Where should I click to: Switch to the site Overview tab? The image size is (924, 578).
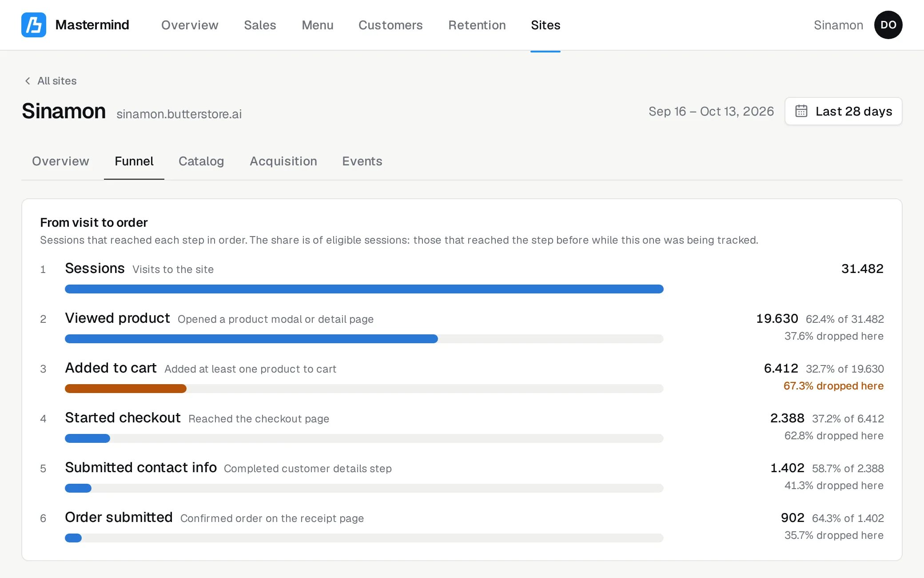(60, 161)
